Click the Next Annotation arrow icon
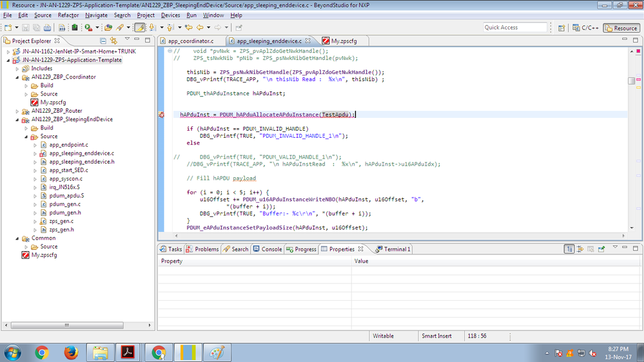Viewport: 644px width, 362px height. 152,28
